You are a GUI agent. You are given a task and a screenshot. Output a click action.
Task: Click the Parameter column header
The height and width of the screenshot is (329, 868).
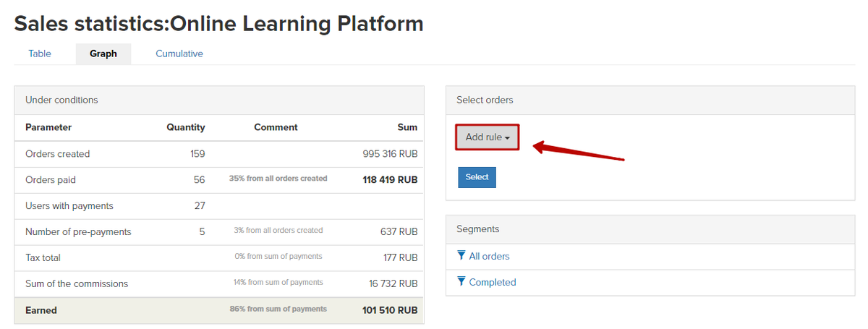[48, 127]
